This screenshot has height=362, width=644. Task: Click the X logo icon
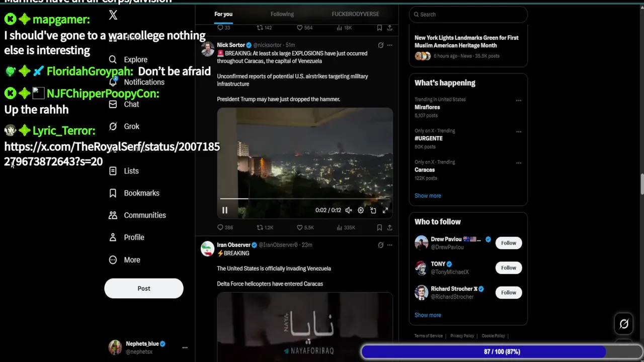coord(113,15)
